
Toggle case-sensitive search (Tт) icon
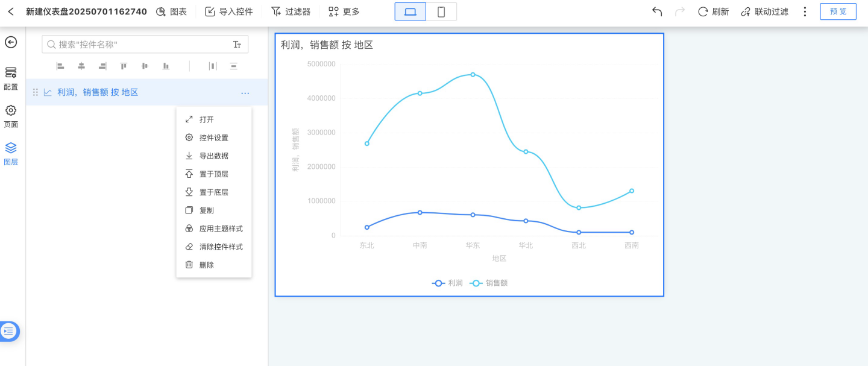[237, 45]
